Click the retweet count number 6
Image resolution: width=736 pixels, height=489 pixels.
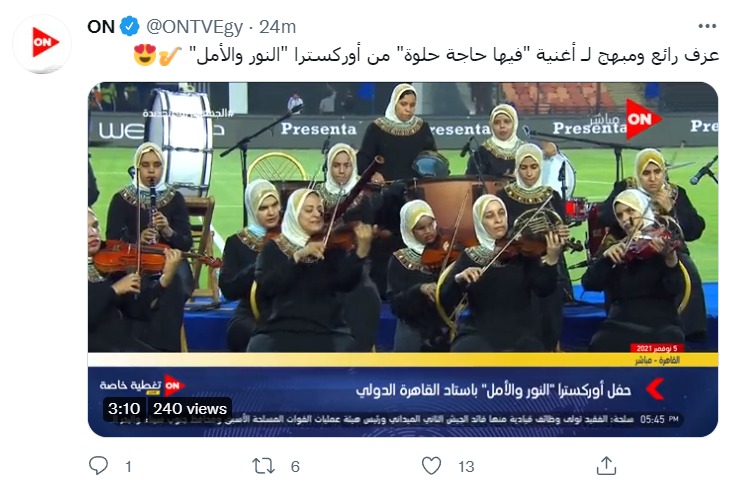pos(295,466)
